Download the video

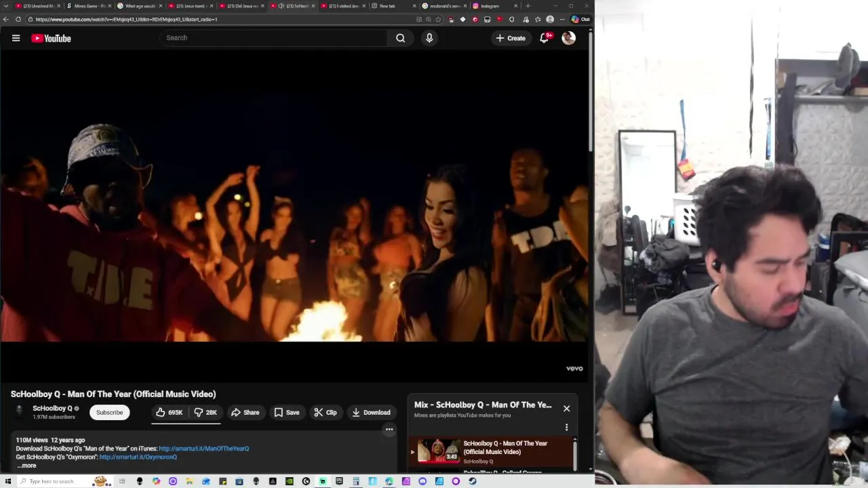[371, 412]
